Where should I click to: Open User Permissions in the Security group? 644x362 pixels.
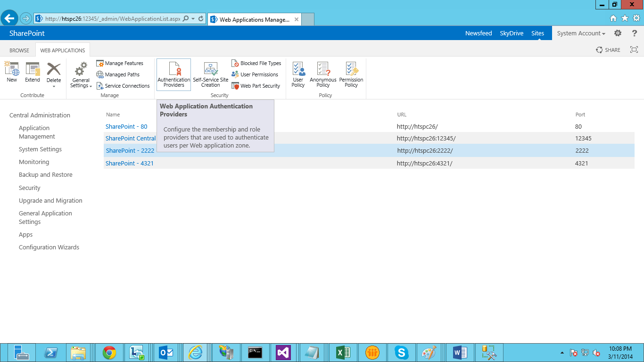click(255, 74)
